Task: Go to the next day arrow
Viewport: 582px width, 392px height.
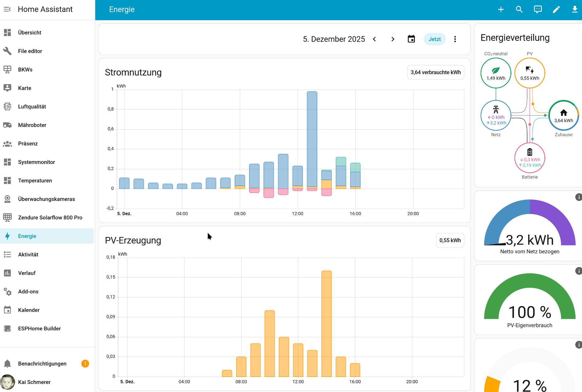Action: click(393, 39)
